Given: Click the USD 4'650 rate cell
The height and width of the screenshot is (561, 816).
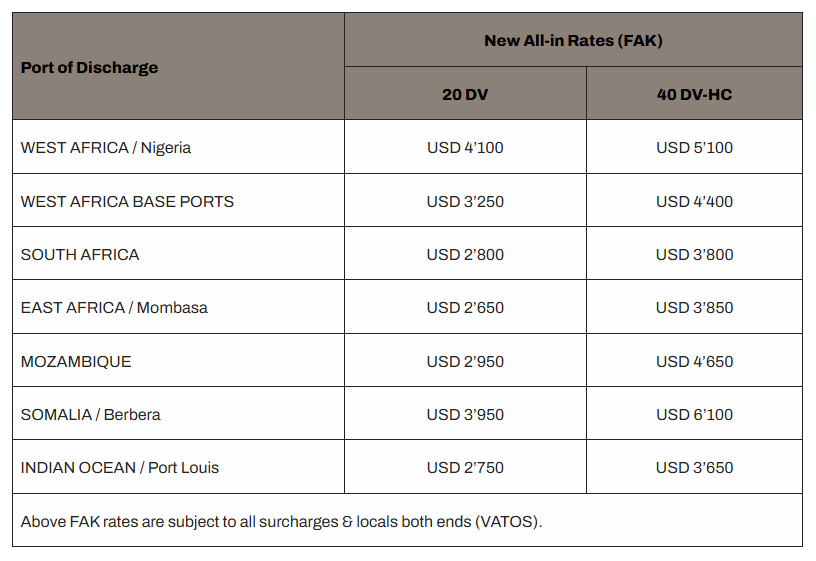Looking at the screenshot, I should (x=694, y=362).
